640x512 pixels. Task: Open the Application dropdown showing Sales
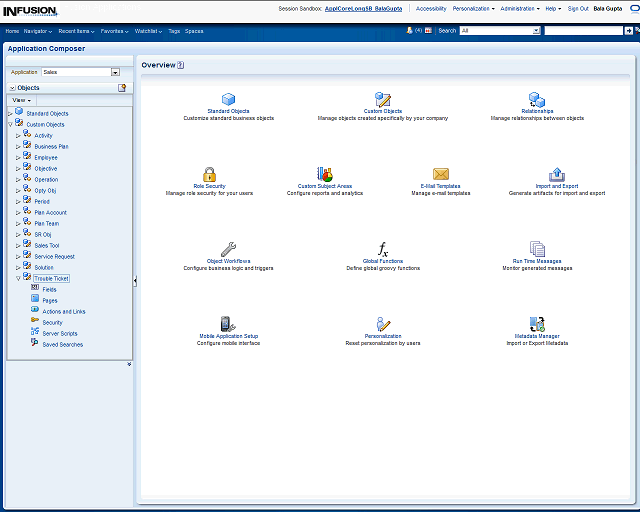click(115, 72)
